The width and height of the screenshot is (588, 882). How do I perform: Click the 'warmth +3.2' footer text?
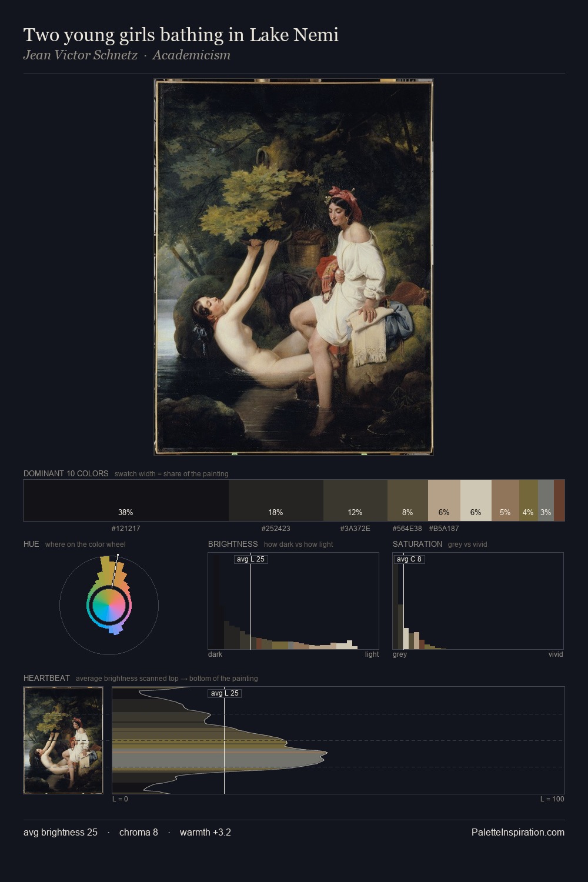205,832
